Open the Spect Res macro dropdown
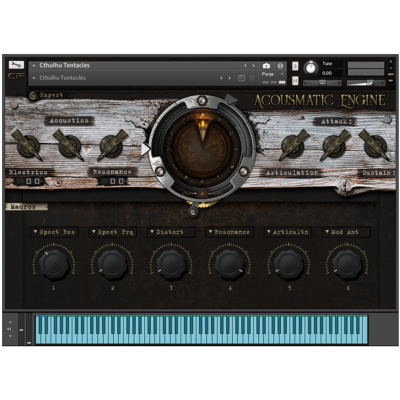This screenshot has height=400, width=400. (x=54, y=232)
